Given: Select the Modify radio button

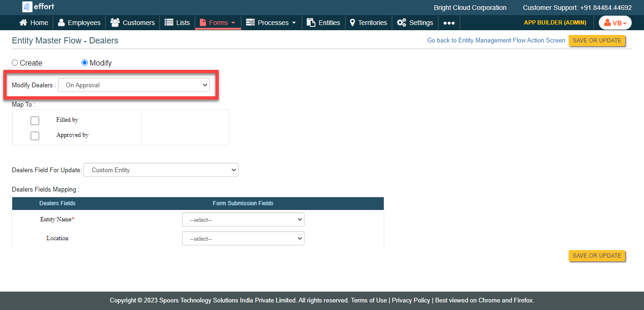Looking at the screenshot, I should point(85,63).
